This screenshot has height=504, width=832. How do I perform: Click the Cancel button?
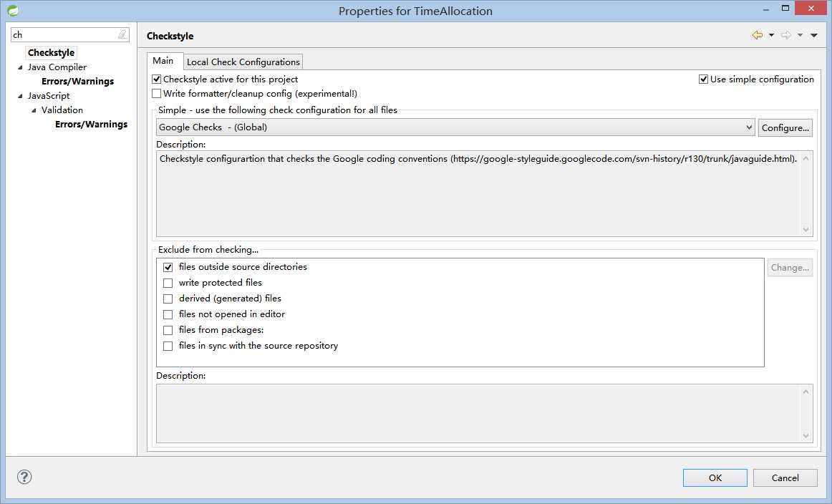[785, 478]
